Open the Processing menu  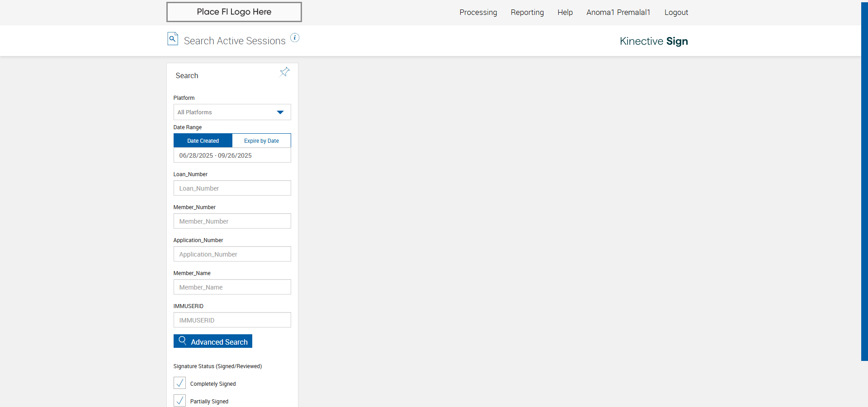point(478,13)
